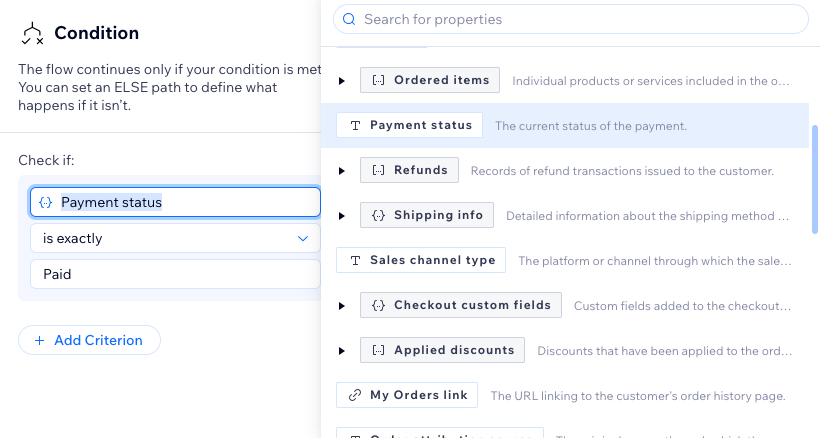Click the object icon on Shipping info chip

[x=378, y=215]
